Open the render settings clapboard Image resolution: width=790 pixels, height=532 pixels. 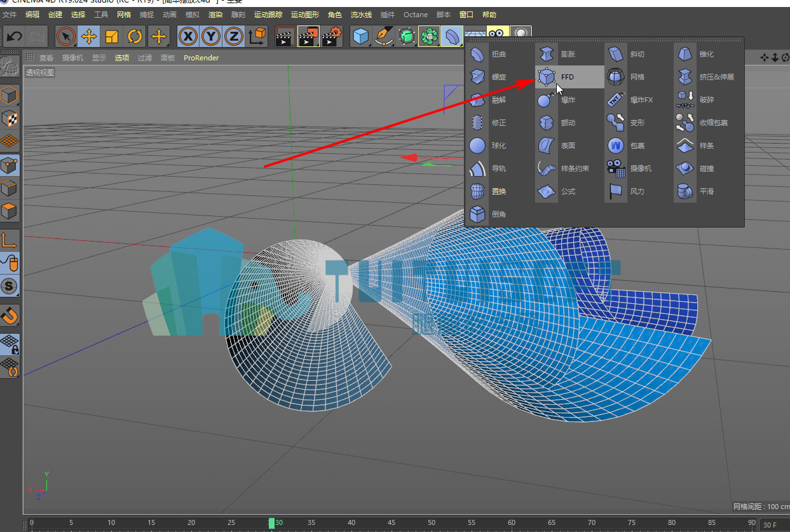[331, 37]
